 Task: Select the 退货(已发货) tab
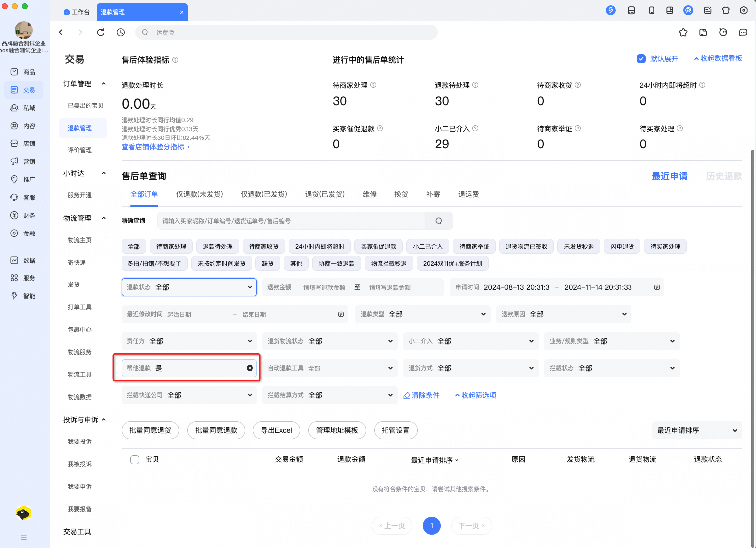(324, 194)
